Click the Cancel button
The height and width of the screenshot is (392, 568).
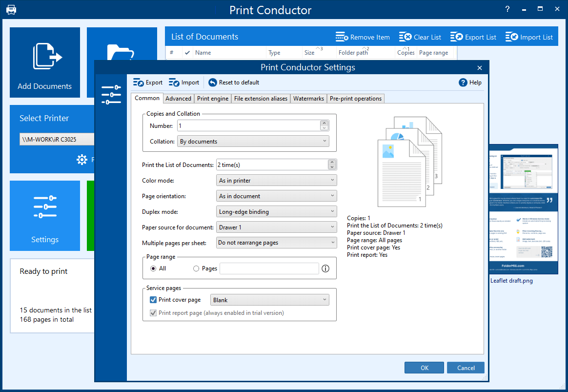(x=466, y=368)
